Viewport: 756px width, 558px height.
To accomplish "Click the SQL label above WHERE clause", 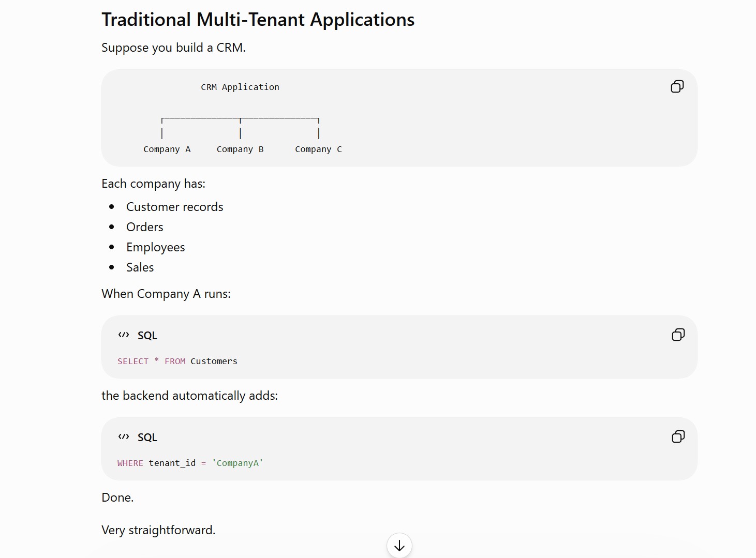I will tap(147, 437).
